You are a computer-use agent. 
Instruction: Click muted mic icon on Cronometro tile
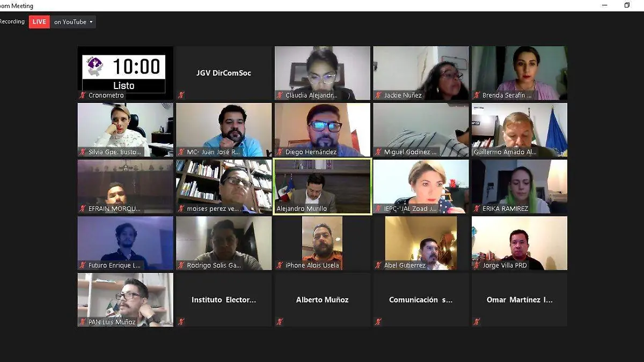[x=83, y=95]
